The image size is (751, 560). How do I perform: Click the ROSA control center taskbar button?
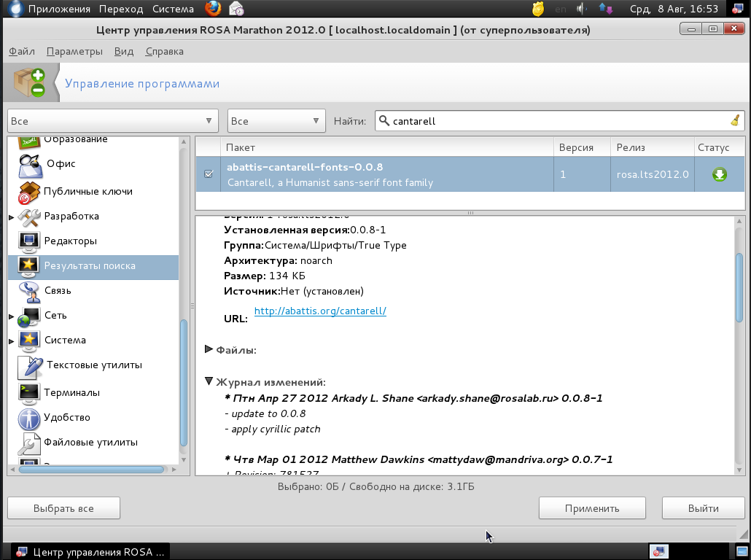(90, 552)
